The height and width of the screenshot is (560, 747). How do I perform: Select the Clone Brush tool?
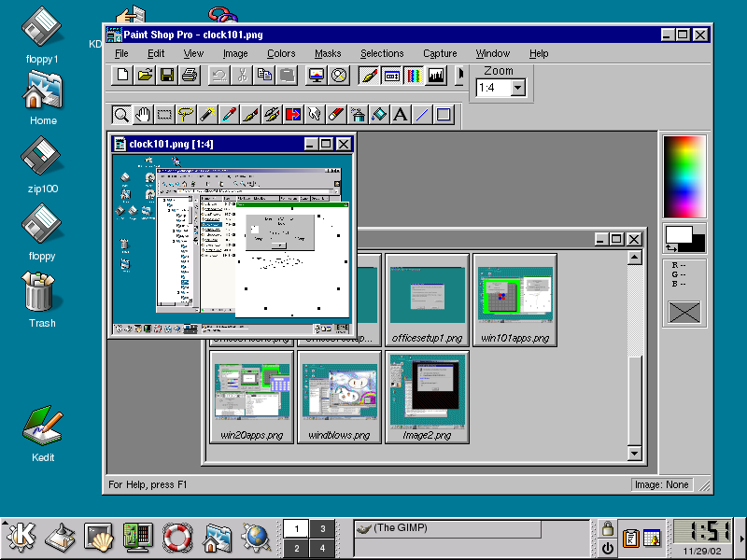point(272,115)
